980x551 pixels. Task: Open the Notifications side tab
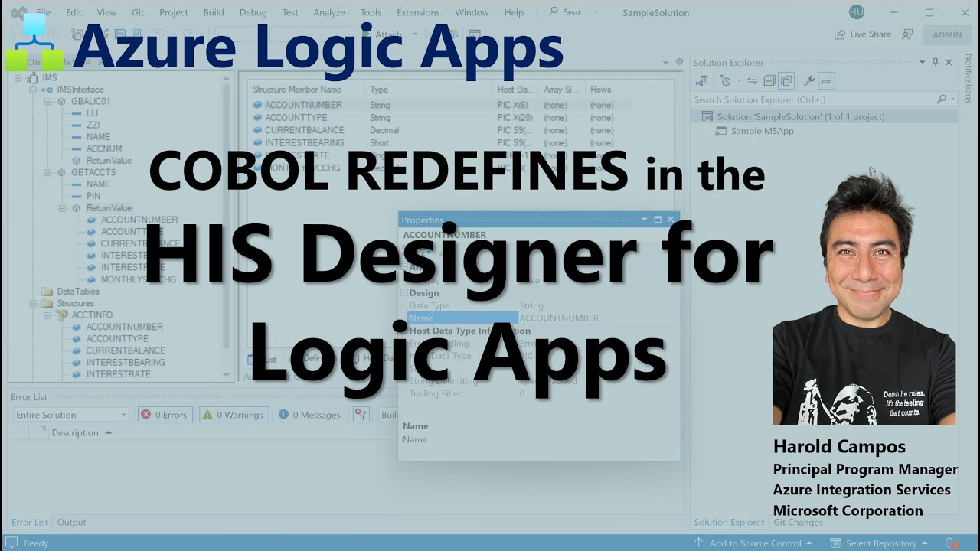[969, 79]
